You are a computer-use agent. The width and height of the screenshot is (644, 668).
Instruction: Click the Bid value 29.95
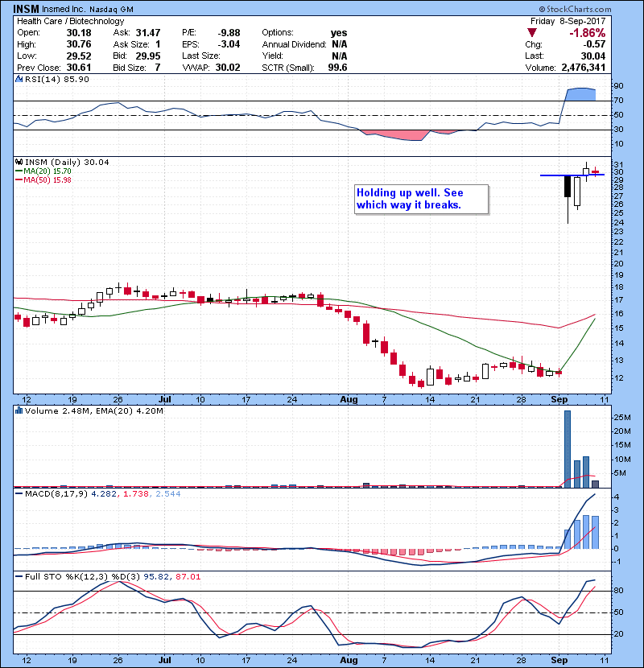[148, 56]
